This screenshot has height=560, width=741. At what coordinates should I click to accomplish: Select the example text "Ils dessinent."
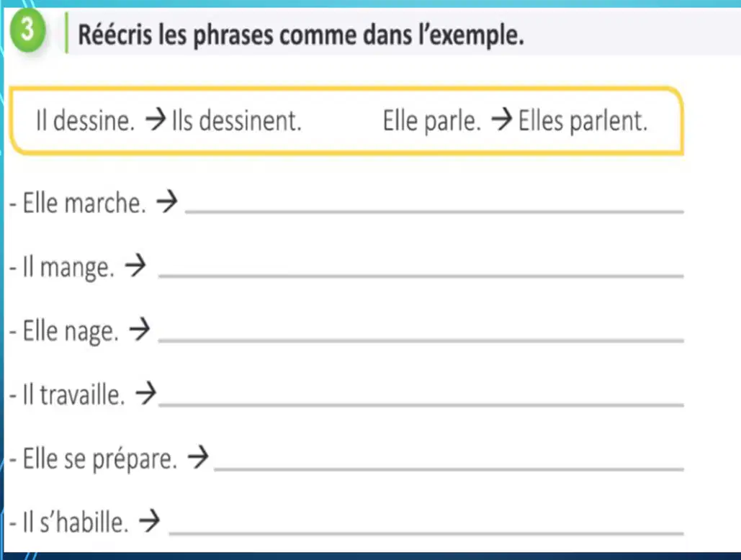pos(236,120)
